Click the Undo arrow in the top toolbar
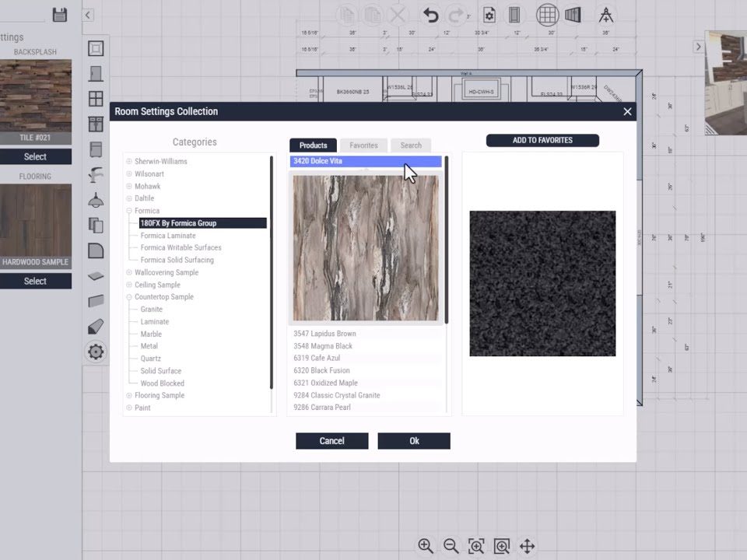747x560 pixels. pyautogui.click(x=430, y=15)
